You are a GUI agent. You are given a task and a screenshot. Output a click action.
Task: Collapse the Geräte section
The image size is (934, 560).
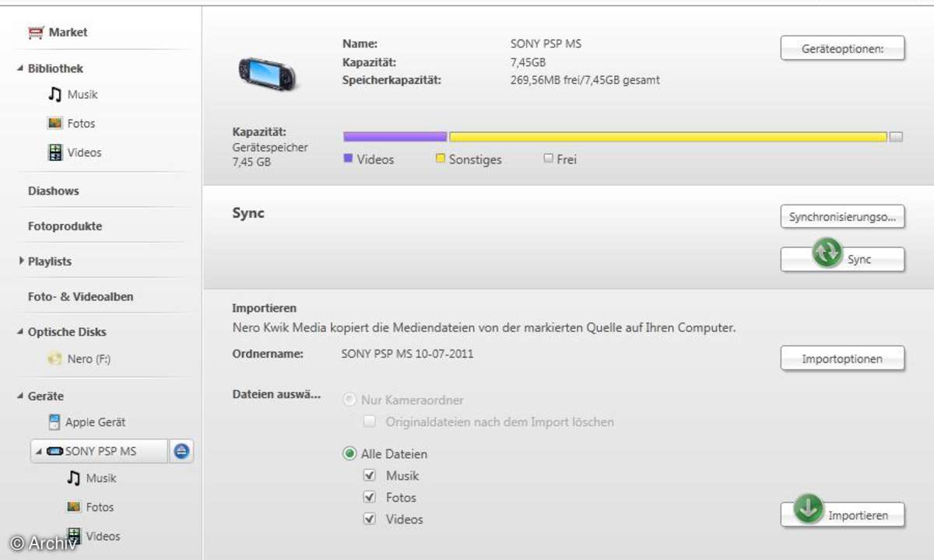coord(20,396)
